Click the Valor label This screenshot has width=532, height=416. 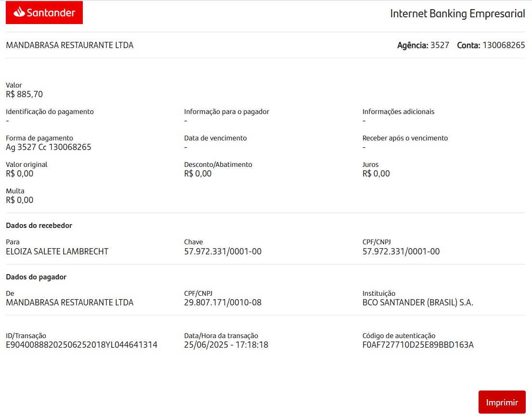click(x=14, y=85)
